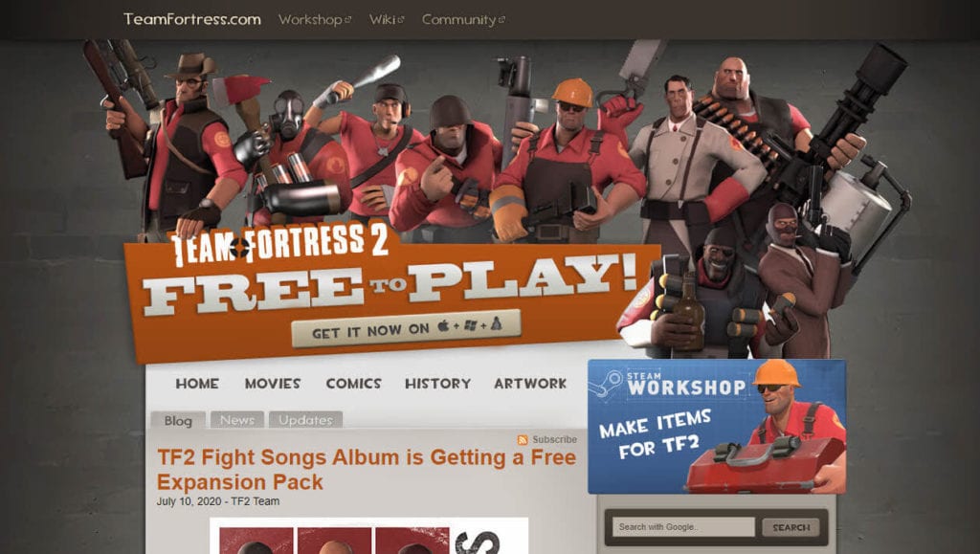Viewport: 980px width, 554px height.
Task: Click the Linux penguin icon on banner
Action: coord(497,323)
